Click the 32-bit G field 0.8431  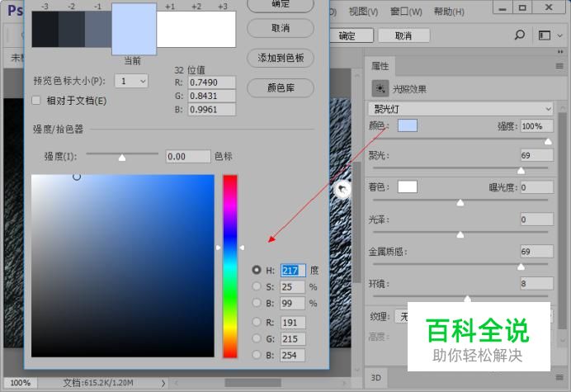pyautogui.click(x=212, y=96)
